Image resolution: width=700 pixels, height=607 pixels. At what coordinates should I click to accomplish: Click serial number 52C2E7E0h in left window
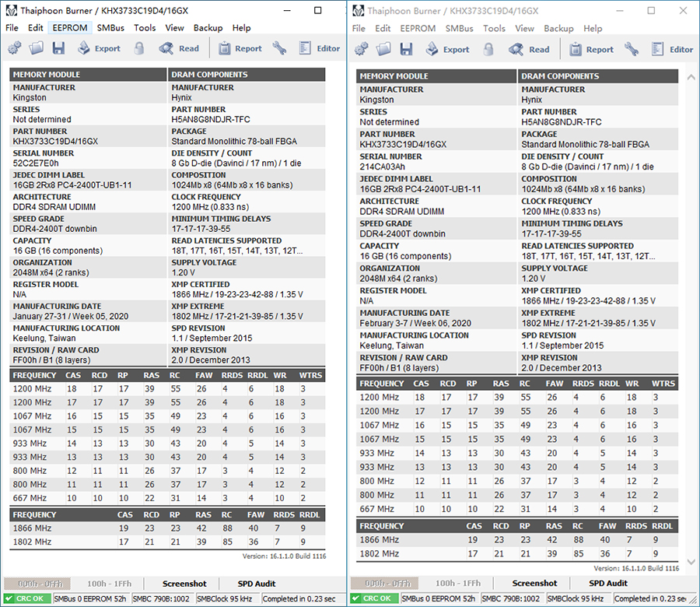coord(36,163)
